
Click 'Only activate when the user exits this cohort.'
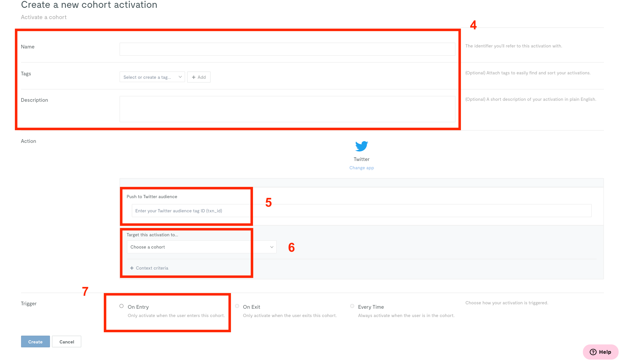(290, 315)
